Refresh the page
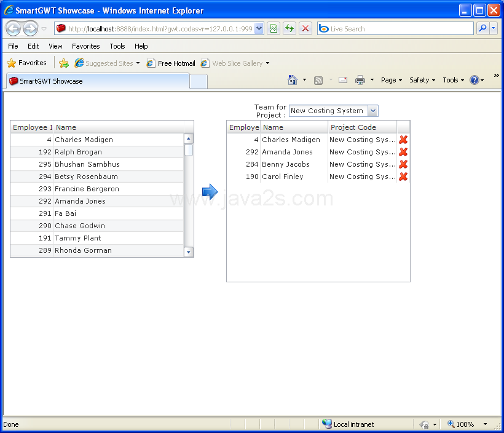The width and height of the screenshot is (504, 433). tap(289, 29)
